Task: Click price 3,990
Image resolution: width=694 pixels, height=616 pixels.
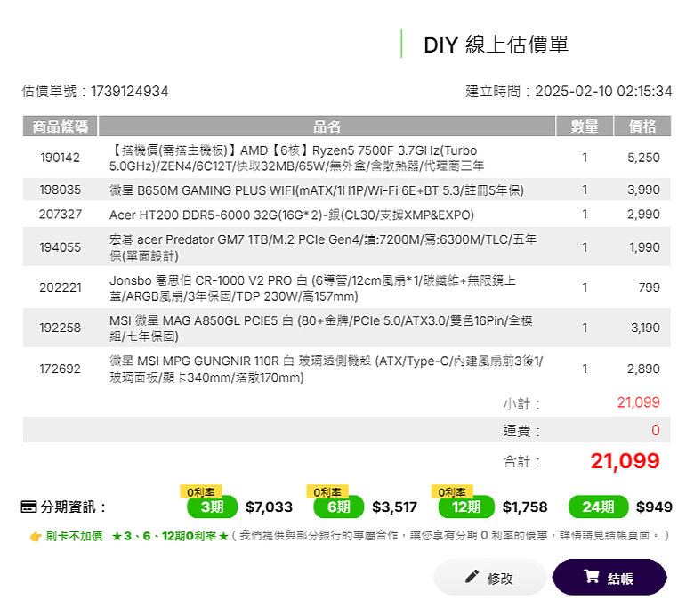Action: coord(643,190)
